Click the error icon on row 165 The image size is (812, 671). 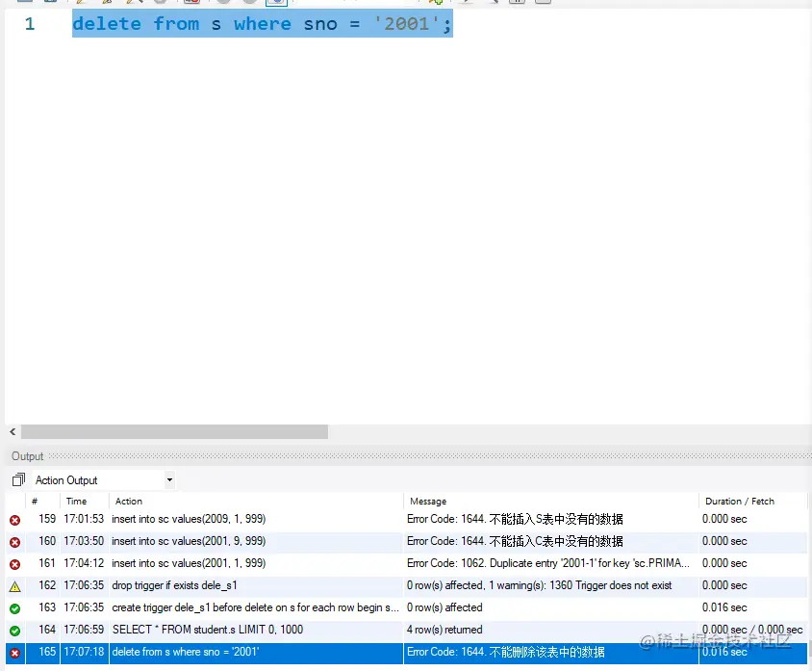coord(15,653)
